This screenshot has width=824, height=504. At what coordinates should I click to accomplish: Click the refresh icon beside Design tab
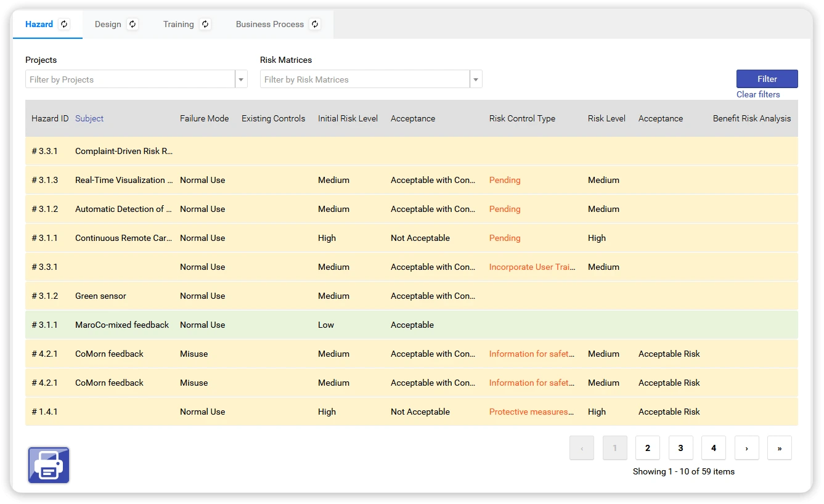click(x=133, y=24)
